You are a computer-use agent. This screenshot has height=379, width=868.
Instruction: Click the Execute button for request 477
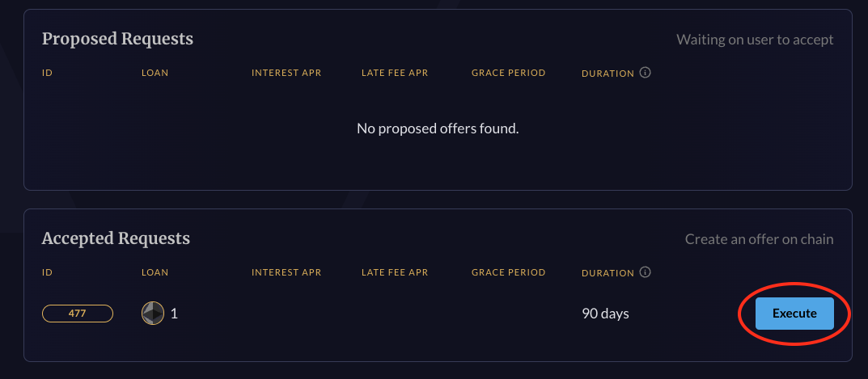click(794, 314)
